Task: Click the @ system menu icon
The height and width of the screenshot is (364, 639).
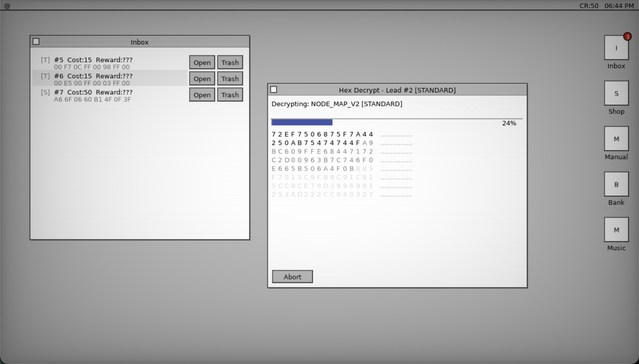Action: coord(7,6)
